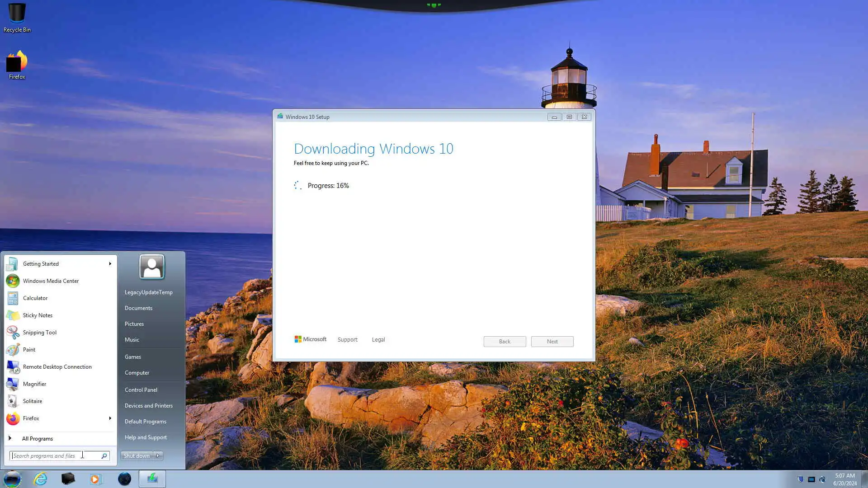The width and height of the screenshot is (868, 488).
Task: Launch Calculator from the Start menu
Action: pos(35,298)
